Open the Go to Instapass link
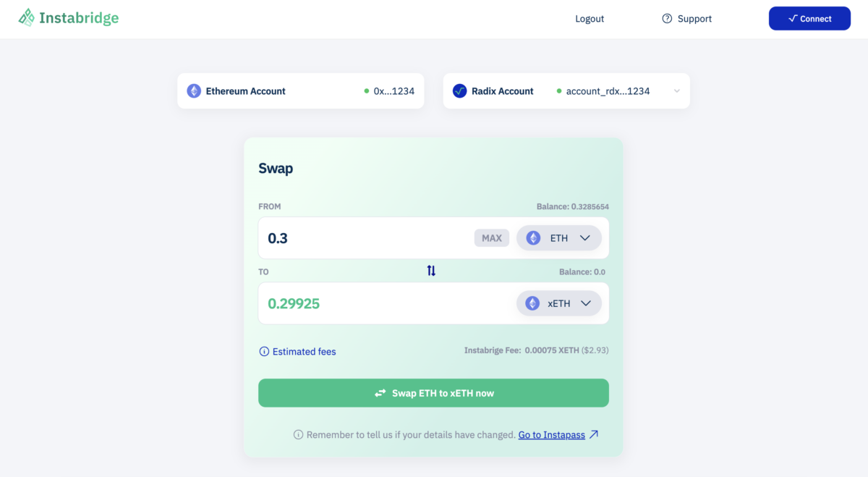 (x=552, y=435)
